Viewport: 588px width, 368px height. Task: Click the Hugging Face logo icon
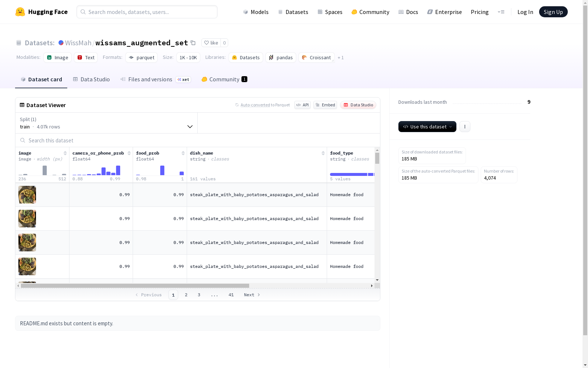coord(20,12)
